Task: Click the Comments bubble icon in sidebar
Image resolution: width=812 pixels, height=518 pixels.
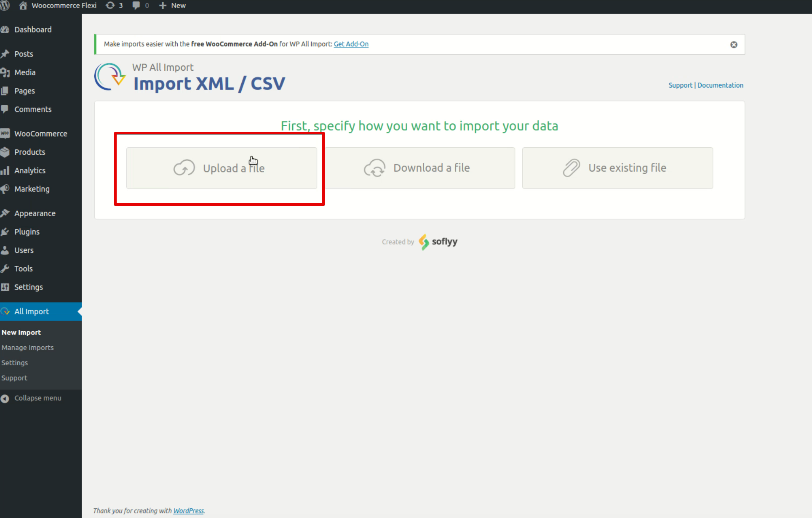Action: 5,109
